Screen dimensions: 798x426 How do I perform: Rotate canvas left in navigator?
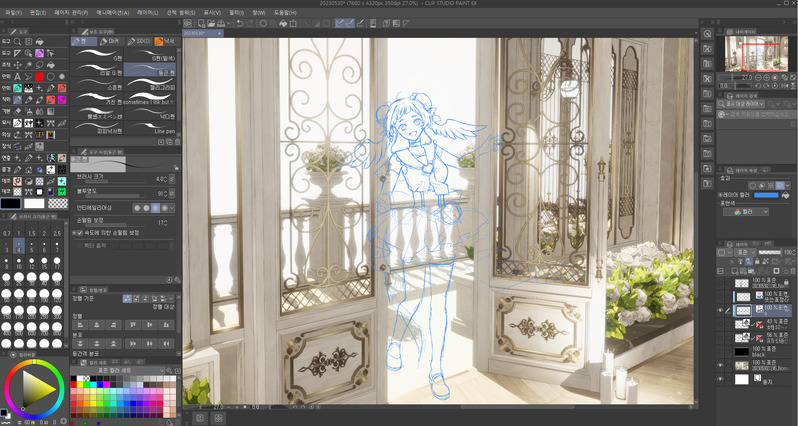coord(758,86)
